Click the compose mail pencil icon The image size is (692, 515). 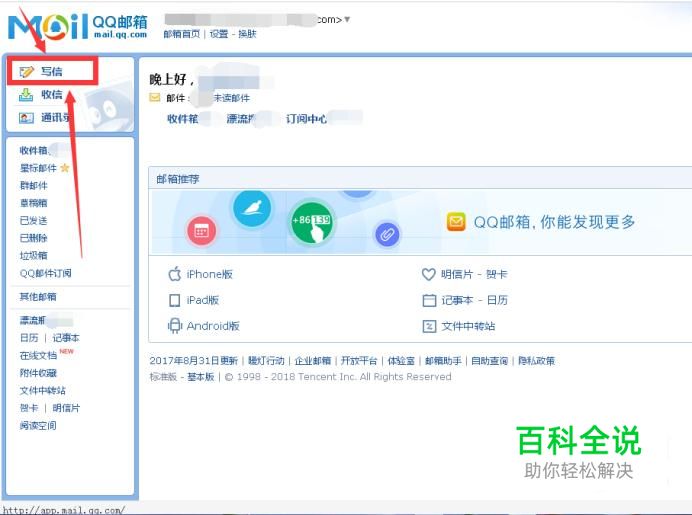click(x=26, y=71)
